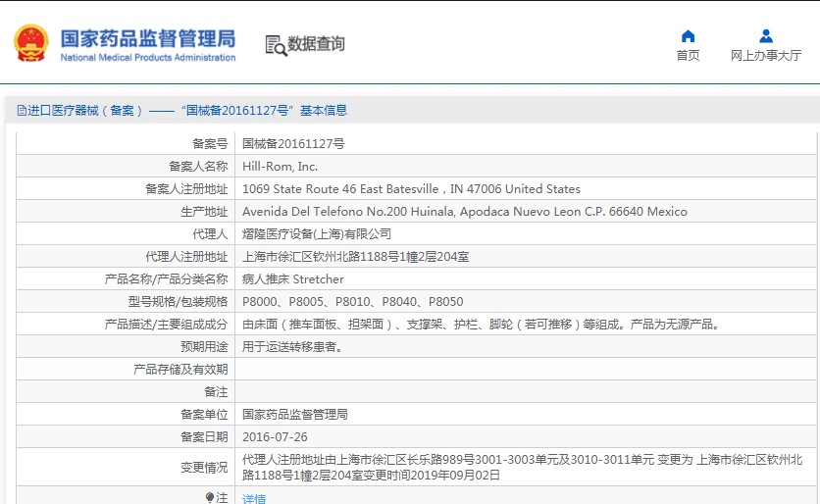Click the 产品描述/主要组成成分 label

pyautogui.click(x=166, y=325)
